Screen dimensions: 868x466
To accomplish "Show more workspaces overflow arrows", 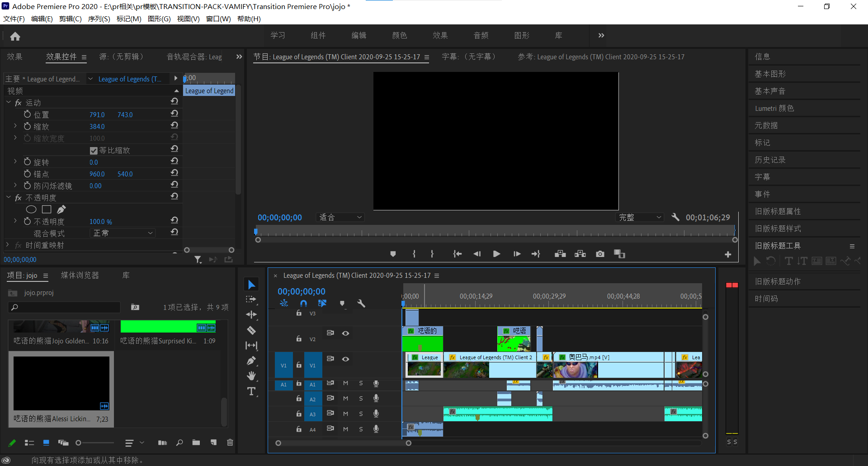I will (601, 35).
